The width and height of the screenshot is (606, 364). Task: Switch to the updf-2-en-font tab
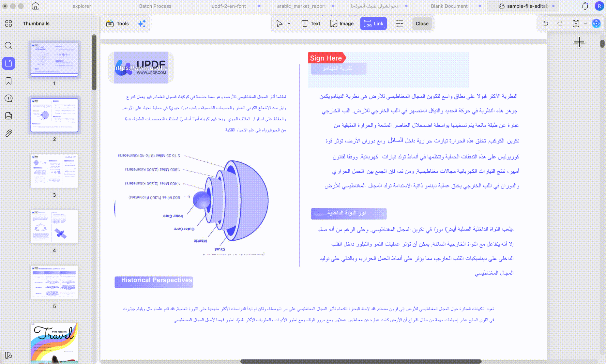pyautogui.click(x=229, y=6)
